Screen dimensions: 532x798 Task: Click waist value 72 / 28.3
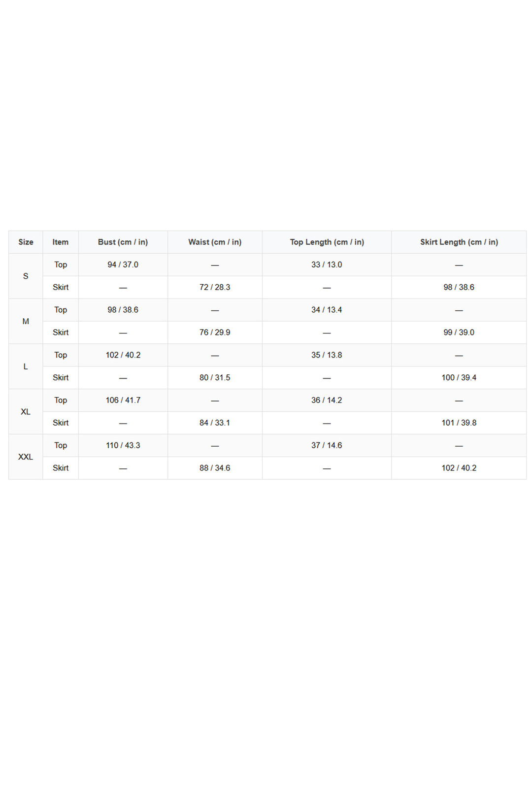tap(215, 287)
